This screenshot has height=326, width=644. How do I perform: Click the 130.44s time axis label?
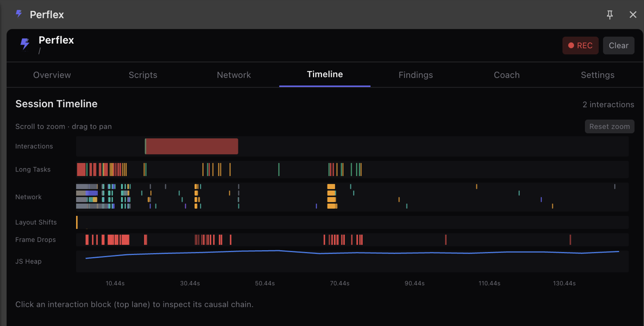pyautogui.click(x=565, y=283)
